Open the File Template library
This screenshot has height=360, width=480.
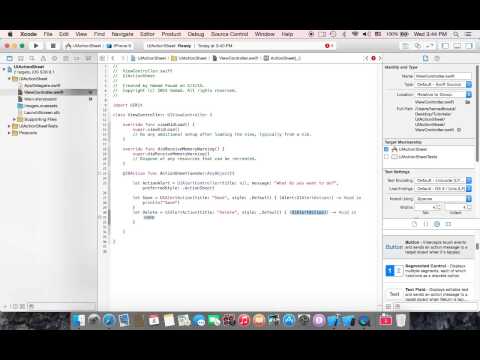pos(414,224)
